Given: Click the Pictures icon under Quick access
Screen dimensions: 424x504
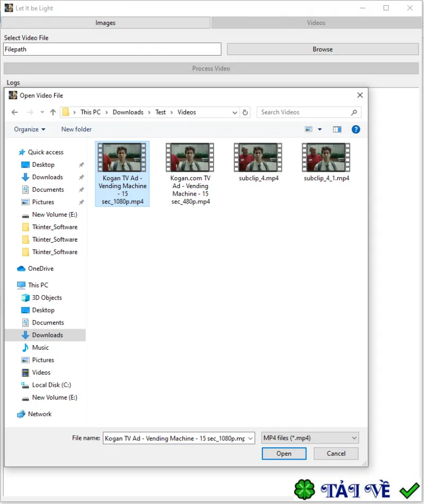Looking at the screenshot, I should coord(25,202).
